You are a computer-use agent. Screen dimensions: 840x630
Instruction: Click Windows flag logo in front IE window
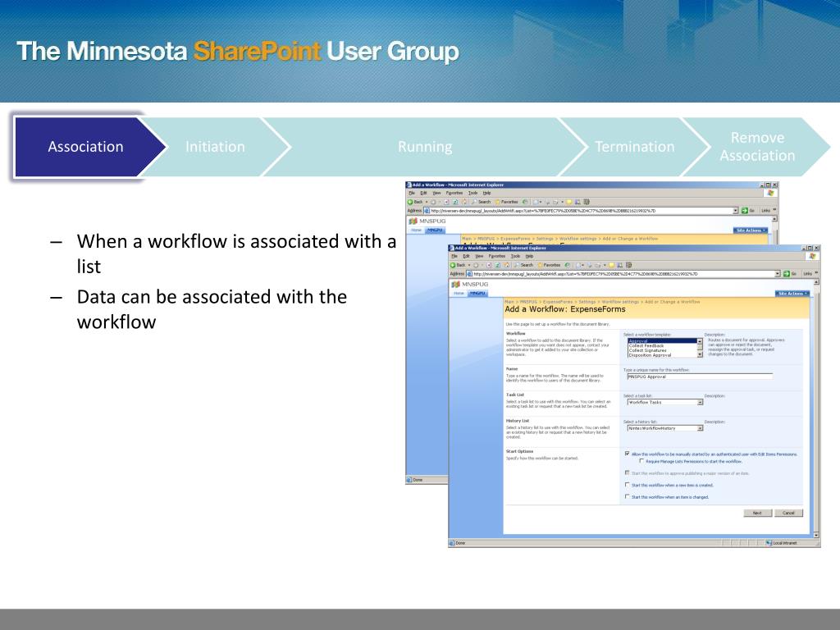[x=813, y=256]
